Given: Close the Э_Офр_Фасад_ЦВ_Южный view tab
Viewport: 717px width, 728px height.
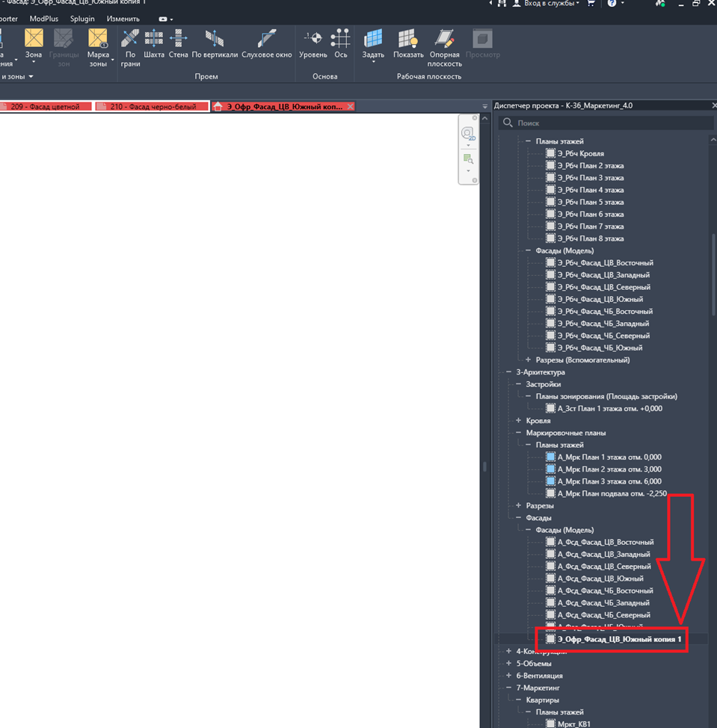Looking at the screenshot, I should coord(351,106).
